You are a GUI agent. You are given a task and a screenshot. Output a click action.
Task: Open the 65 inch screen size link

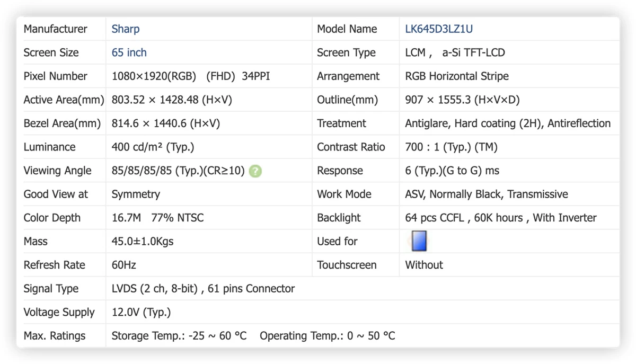tap(129, 52)
